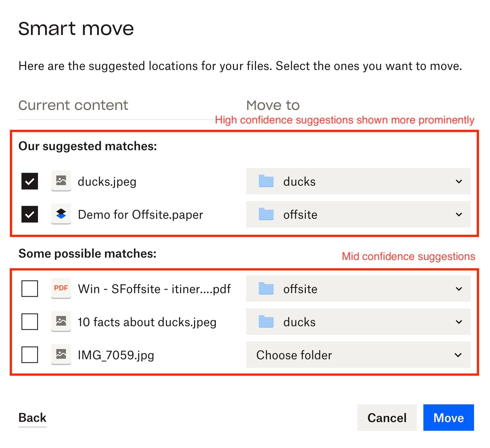Uncheck ducks.jpeg from suggested matches

coord(29,181)
